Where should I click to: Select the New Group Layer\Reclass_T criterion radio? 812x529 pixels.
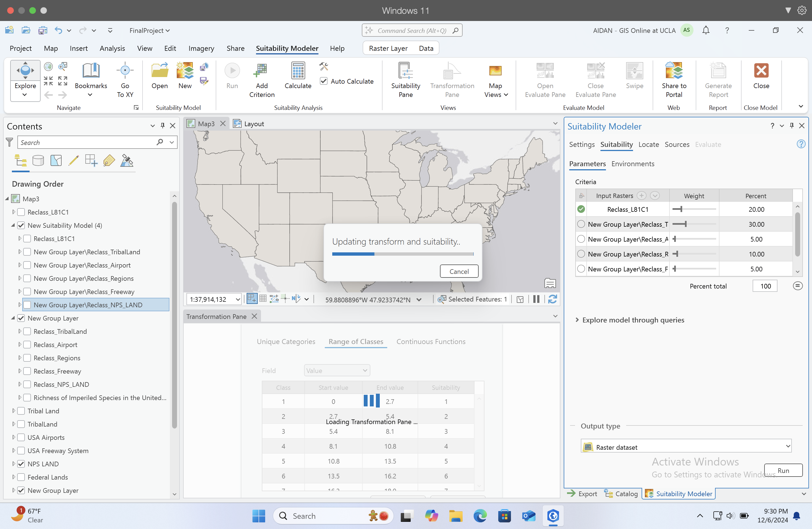tap(581, 224)
